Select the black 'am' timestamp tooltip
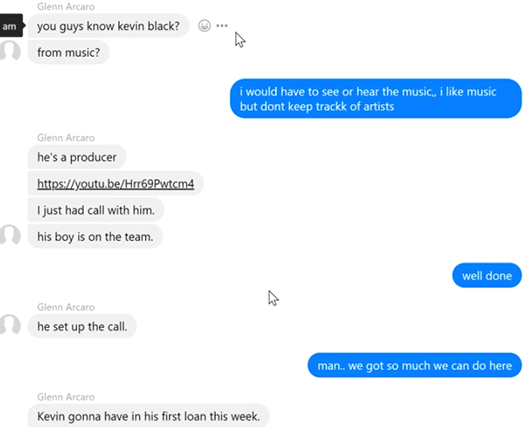525x427 pixels. tap(11, 26)
